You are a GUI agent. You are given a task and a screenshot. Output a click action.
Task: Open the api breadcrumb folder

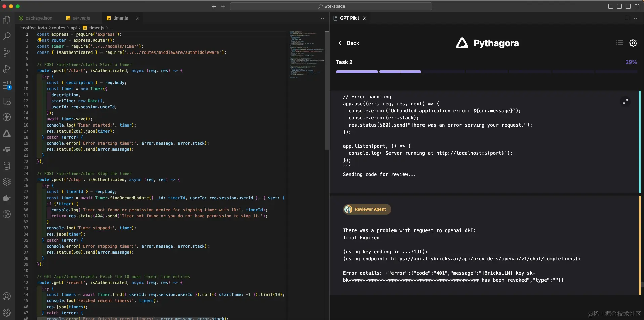(74, 28)
